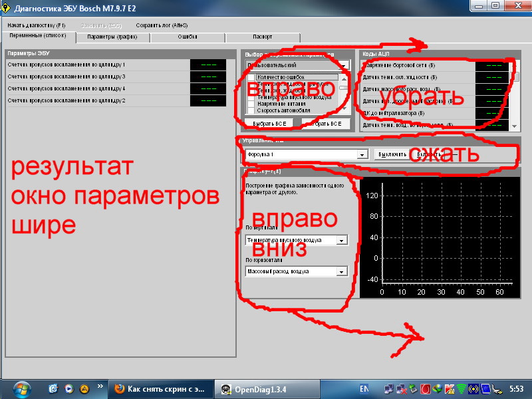The image size is (532, 399).
Task: Switch to the Переменные (список) tab
Action: [38, 36]
